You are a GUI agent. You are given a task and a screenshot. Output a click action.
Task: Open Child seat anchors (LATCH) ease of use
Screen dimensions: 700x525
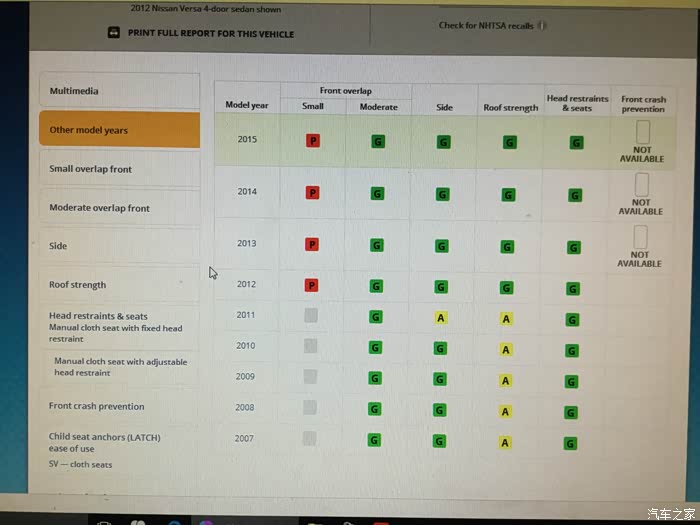pos(105,442)
